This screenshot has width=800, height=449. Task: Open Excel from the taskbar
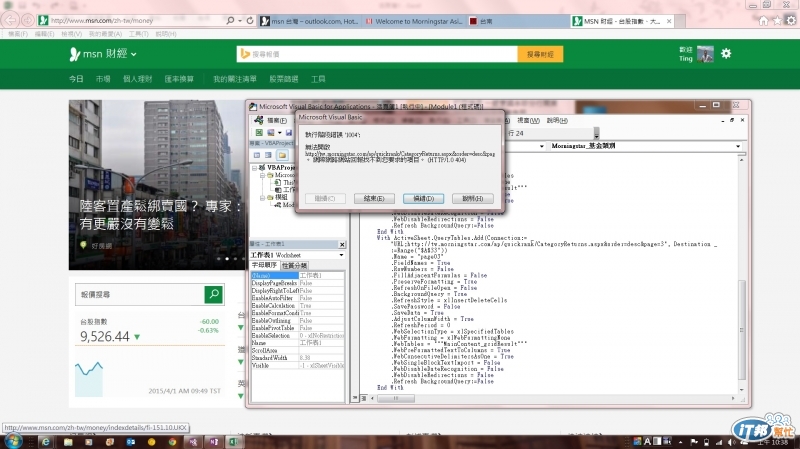click(234, 442)
